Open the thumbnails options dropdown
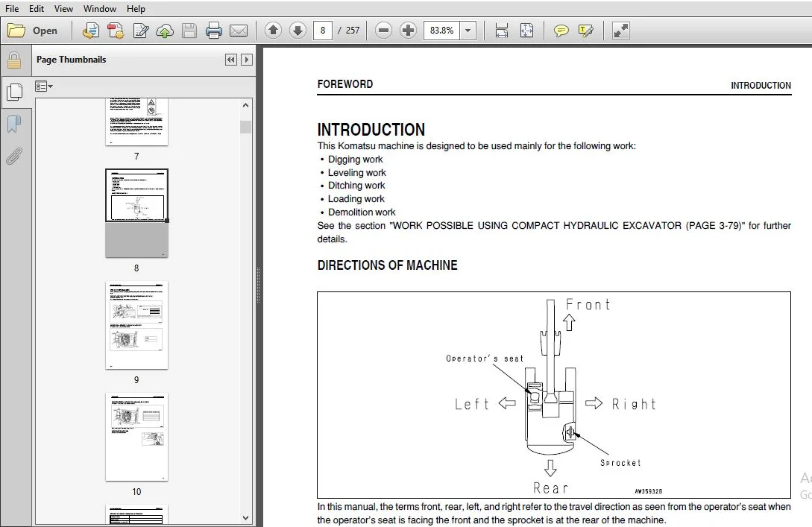This screenshot has height=527, width=812. click(x=43, y=86)
